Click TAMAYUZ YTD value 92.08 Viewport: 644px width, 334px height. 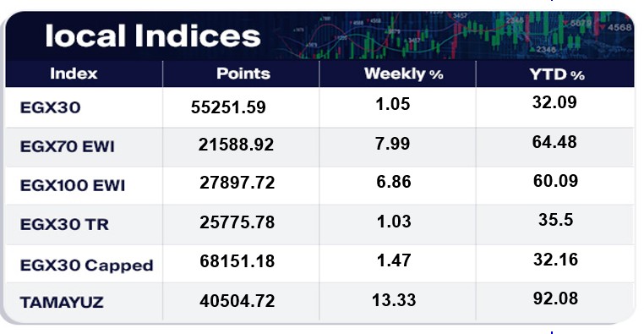pyautogui.click(x=555, y=298)
